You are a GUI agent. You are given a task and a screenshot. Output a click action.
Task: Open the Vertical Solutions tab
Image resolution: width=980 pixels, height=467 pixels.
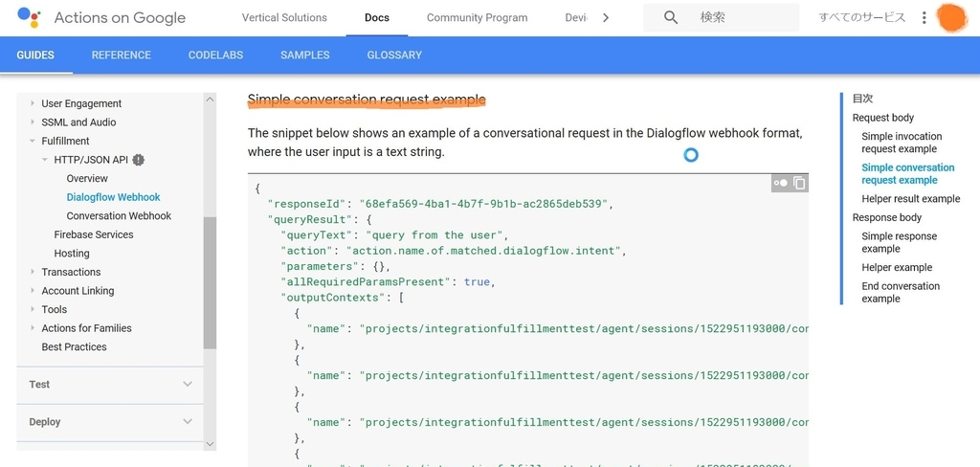[x=284, y=17]
